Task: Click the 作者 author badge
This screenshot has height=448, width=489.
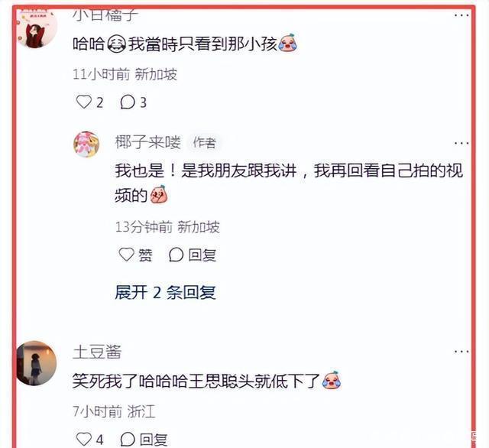Action: click(204, 142)
